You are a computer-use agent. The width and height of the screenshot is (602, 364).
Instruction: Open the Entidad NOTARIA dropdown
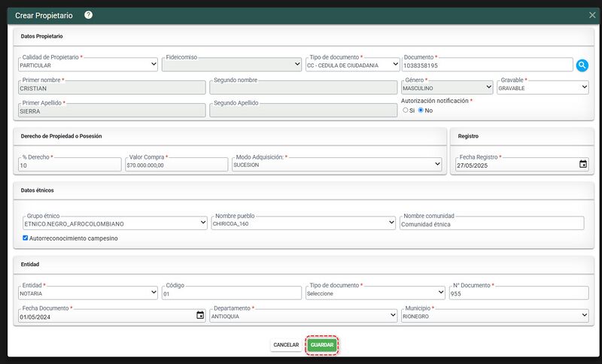tap(88, 293)
